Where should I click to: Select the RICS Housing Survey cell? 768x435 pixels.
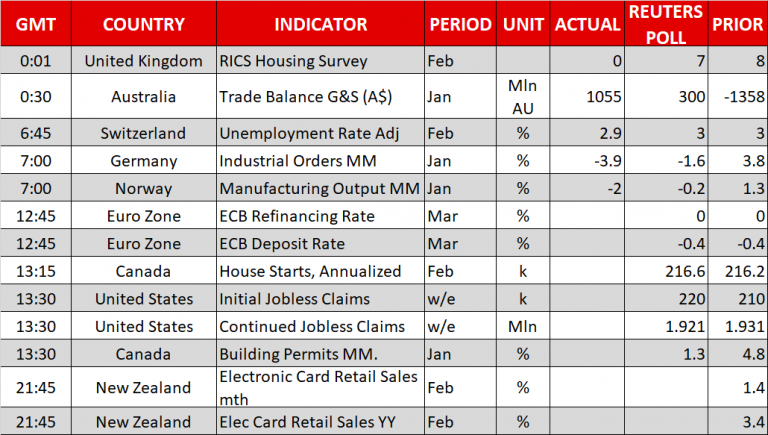(290, 61)
